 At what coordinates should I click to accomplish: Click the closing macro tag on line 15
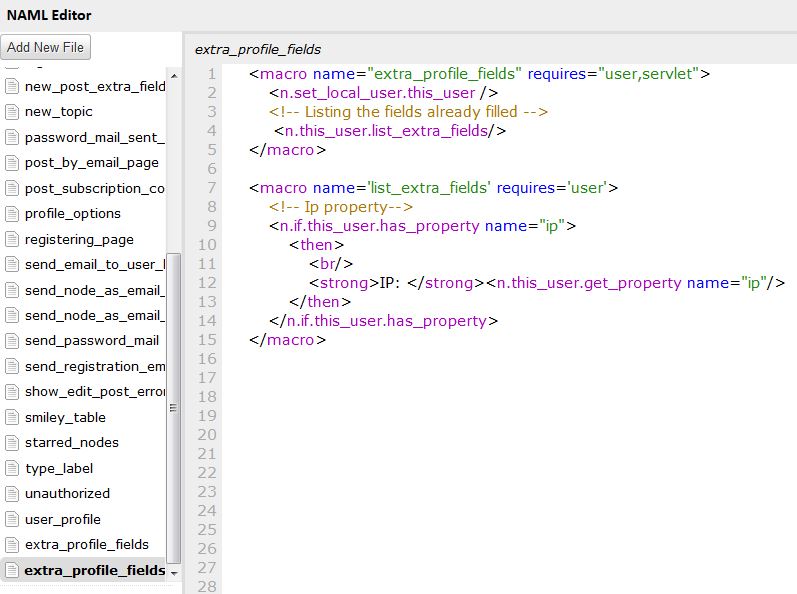tap(288, 340)
